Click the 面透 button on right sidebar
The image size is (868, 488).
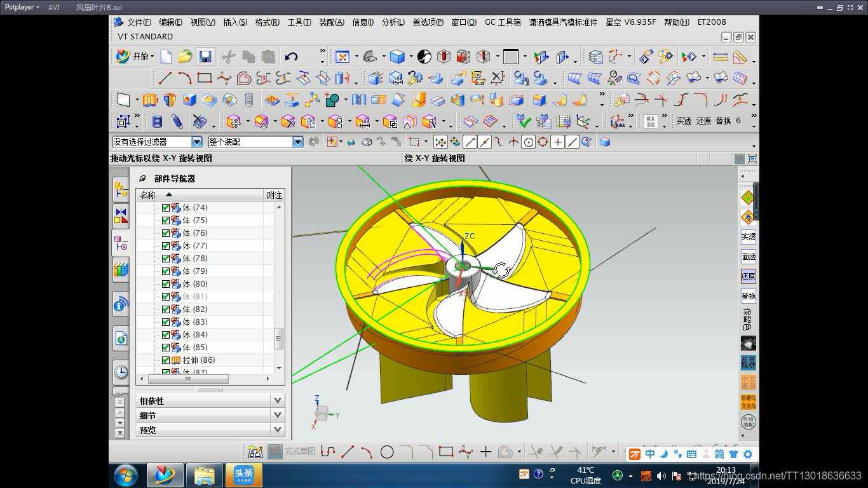pos(749,257)
